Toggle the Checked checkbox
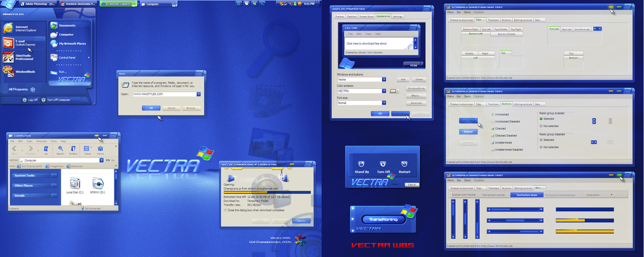The width and height of the screenshot is (644, 257). point(493,129)
